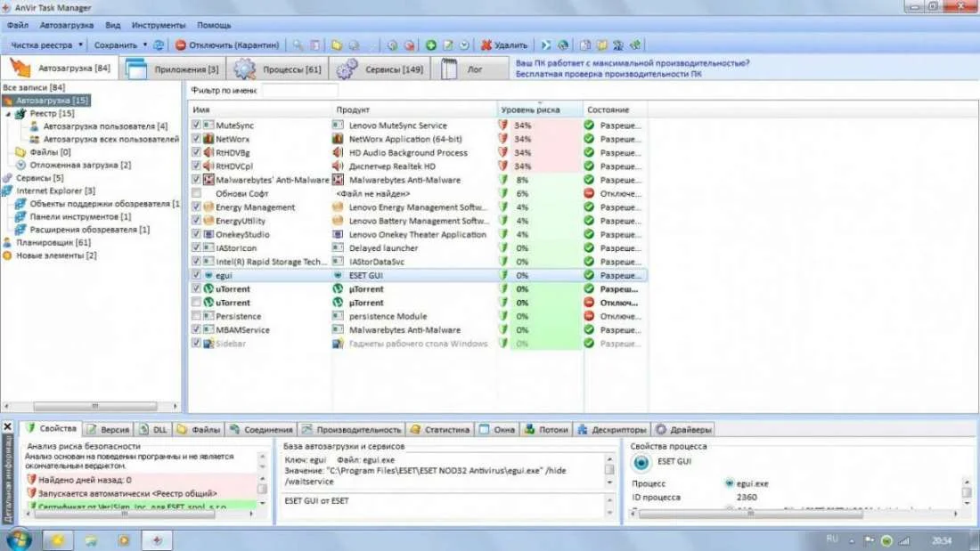Click the gears icon on Сервисы tab

(x=347, y=69)
